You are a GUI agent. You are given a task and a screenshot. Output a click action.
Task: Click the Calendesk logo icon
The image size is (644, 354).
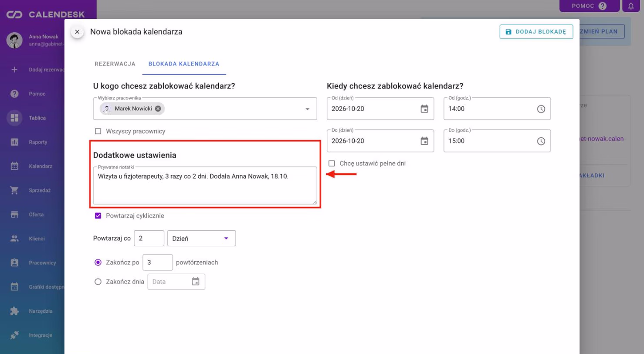14,15
